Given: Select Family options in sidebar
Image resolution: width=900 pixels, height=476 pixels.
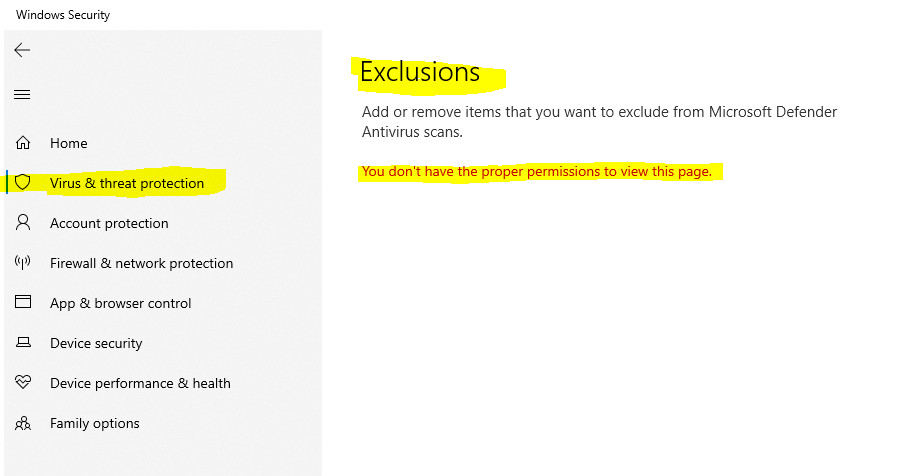Looking at the screenshot, I should tap(95, 423).
